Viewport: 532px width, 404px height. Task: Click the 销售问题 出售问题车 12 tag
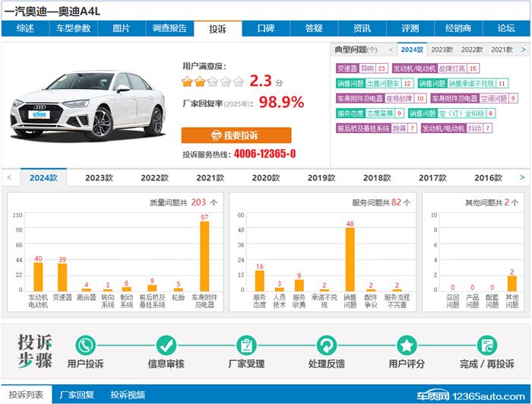[x=375, y=84]
